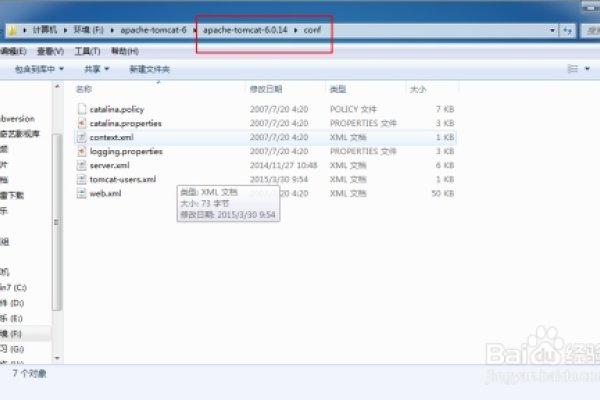600x400 pixels.
Task: Click the refresh button beside address bar
Action: [x=567, y=30]
